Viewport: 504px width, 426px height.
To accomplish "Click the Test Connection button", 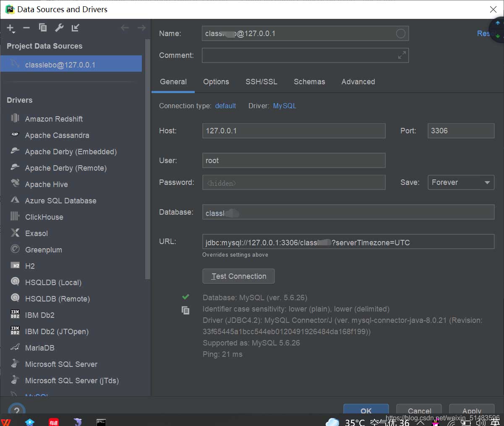I will (238, 276).
